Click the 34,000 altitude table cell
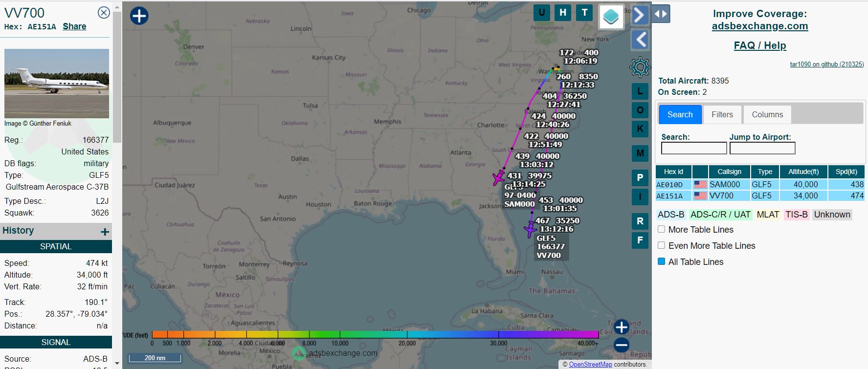 (803, 196)
